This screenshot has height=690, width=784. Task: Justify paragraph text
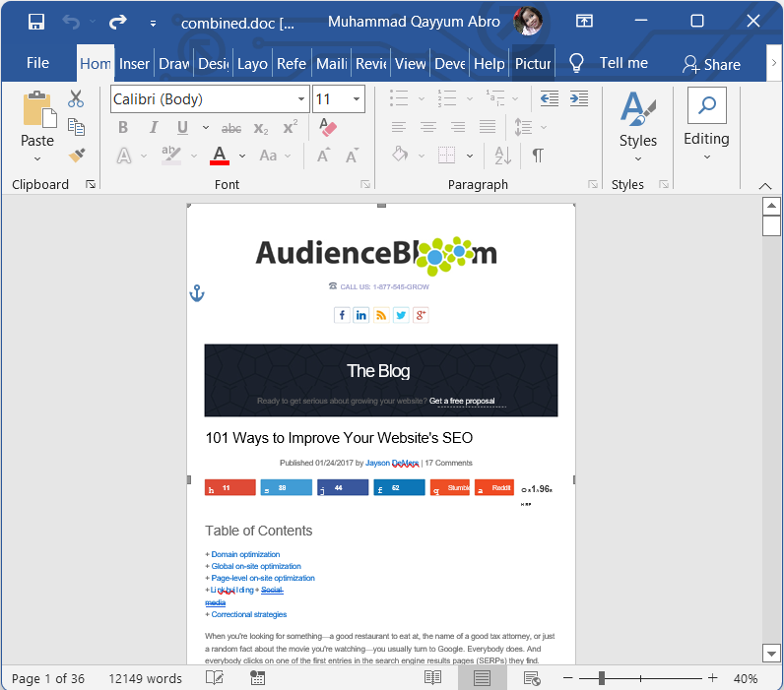coord(488,127)
